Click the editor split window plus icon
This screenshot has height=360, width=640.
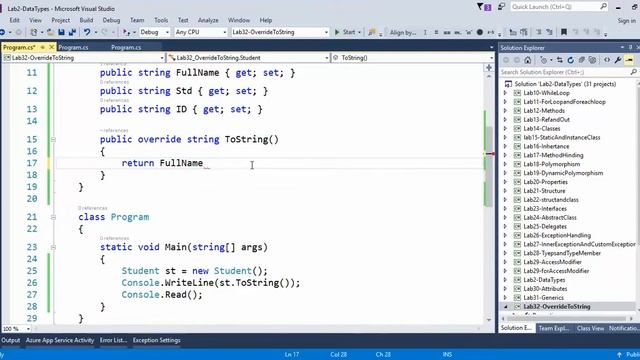[x=489, y=68]
